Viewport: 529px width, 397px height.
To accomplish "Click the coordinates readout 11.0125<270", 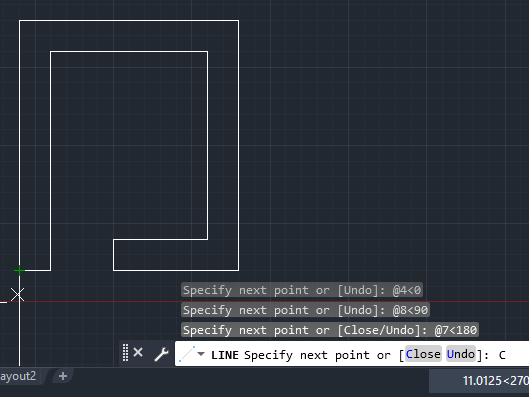I will pos(495,381).
